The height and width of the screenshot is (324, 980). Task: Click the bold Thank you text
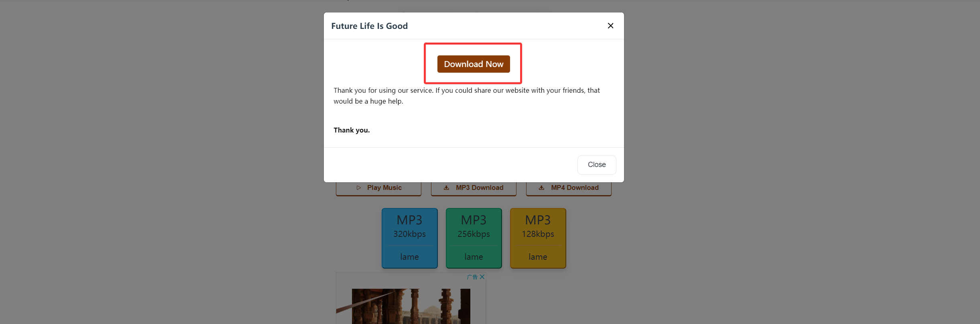pyautogui.click(x=352, y=130)
